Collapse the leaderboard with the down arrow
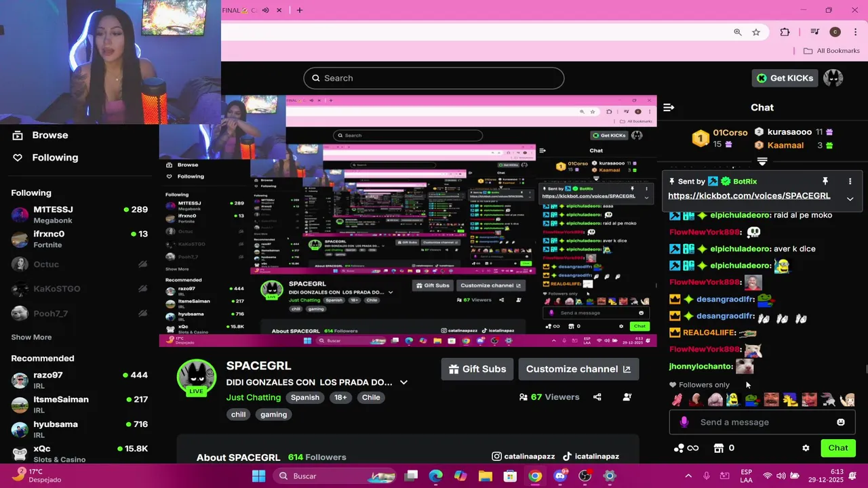Viewport: 868px width, 488px height. tap(762, 161)
